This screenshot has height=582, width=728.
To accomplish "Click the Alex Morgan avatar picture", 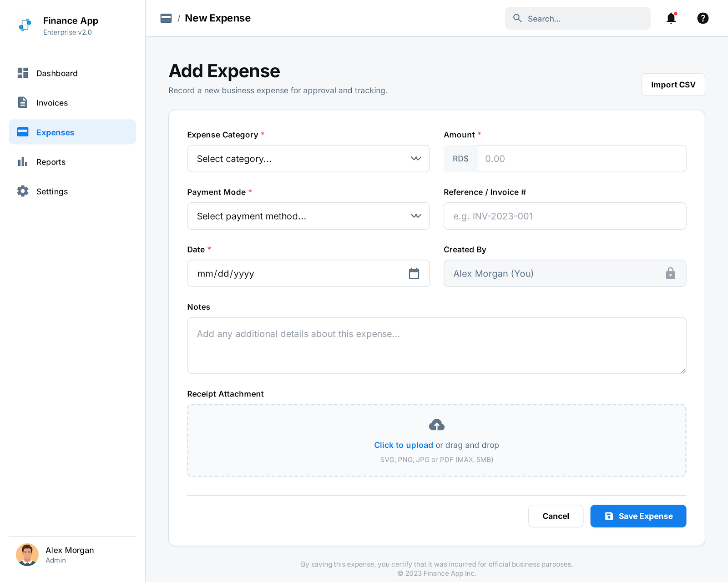I will (x=27, y=554).
